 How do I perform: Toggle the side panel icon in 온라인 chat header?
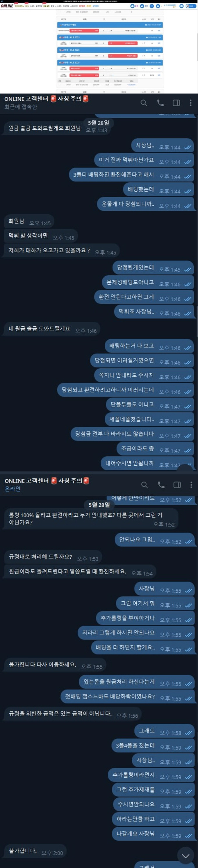177,485
